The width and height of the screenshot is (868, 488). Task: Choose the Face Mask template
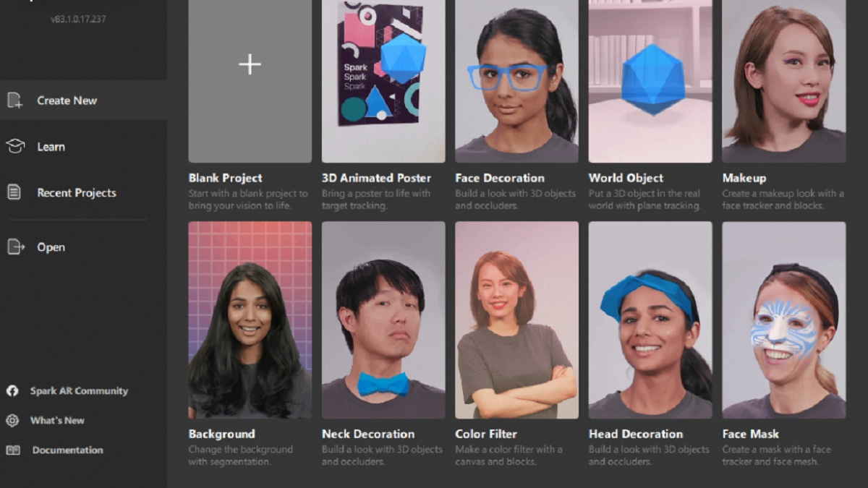pyautogui.click(x=783, y=320)
